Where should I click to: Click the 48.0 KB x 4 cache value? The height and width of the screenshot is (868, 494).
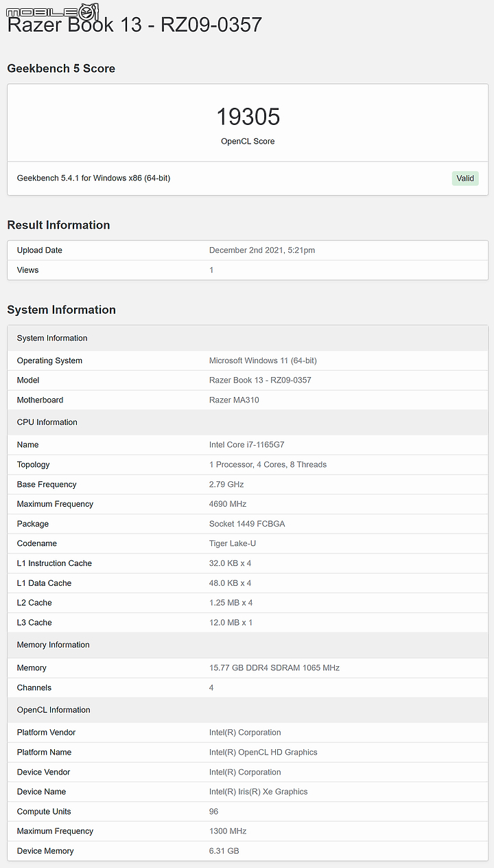231,583
